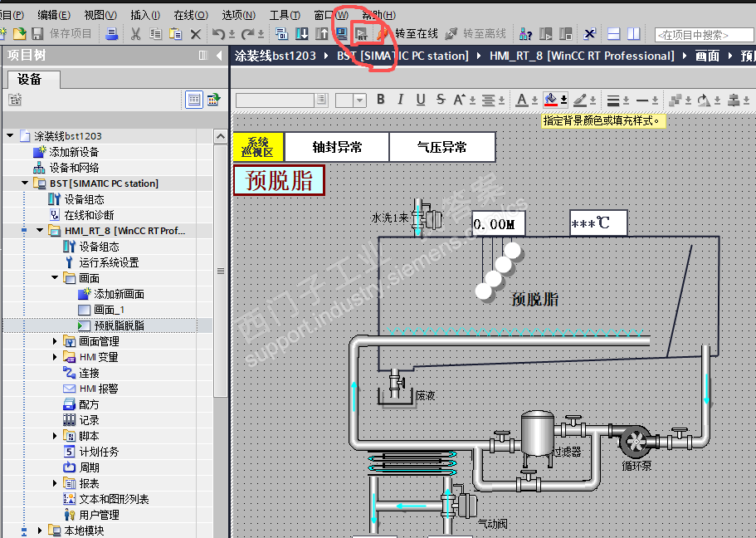
Task: Split editor space vertically
Action: [x=633, y=34]
